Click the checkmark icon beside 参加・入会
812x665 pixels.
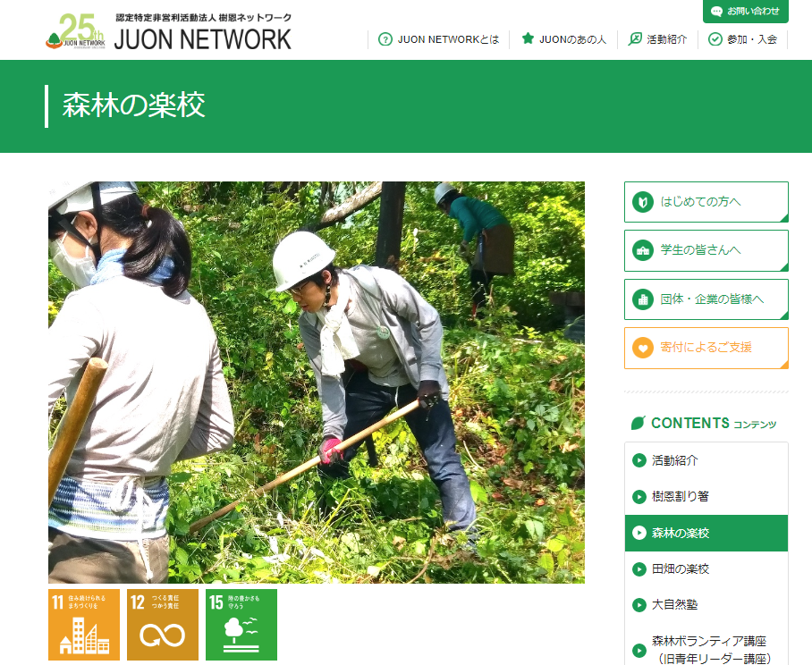click(715, 39)
